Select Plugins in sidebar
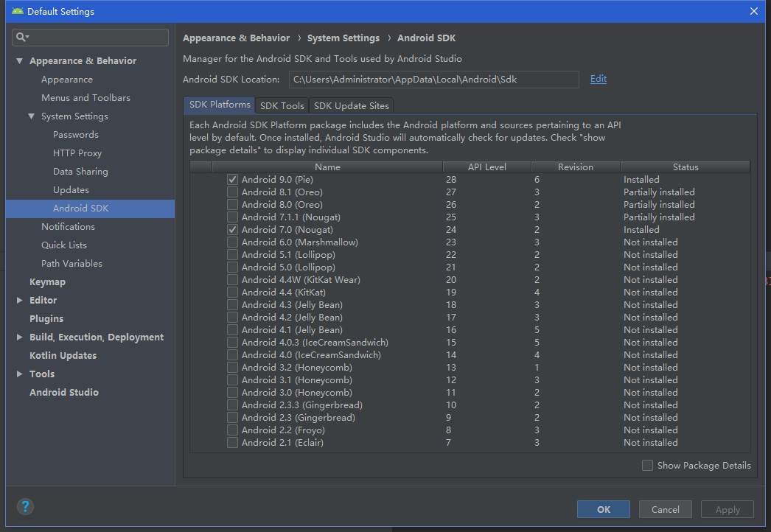771x532 pixels. (46, 318)
